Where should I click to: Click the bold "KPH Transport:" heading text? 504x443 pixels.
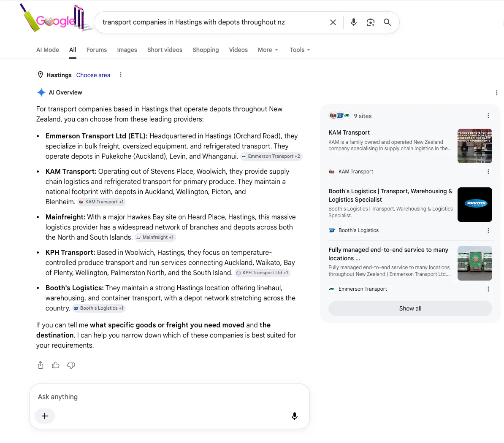70,252
